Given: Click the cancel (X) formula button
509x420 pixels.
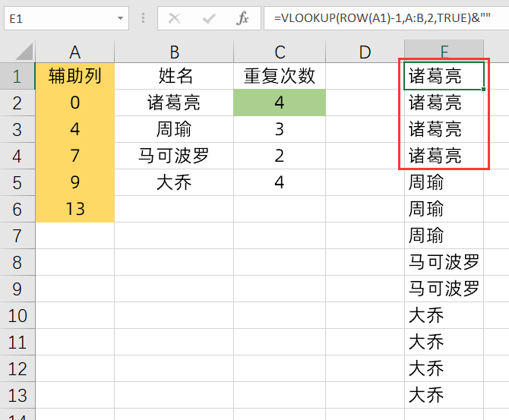Looking at the screenshot, I should [174, 18].
